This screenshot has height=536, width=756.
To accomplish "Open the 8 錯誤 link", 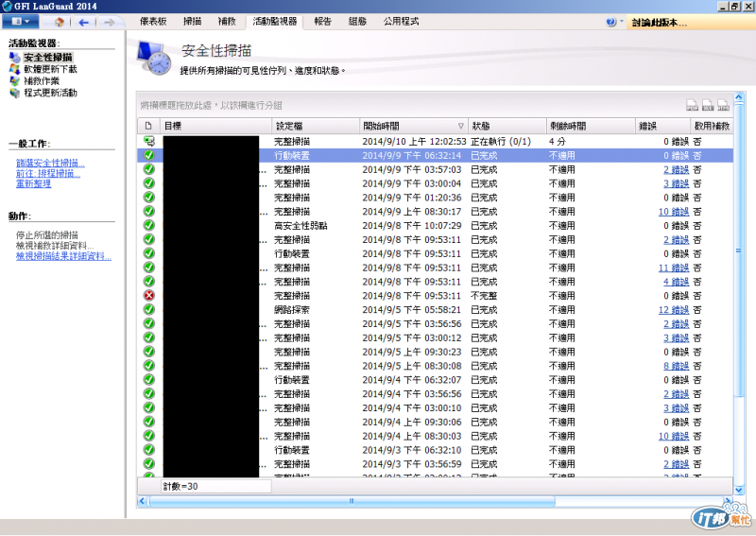I will click(x=676, y=366).
